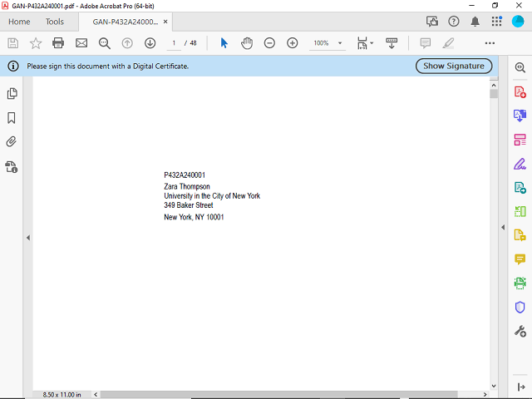Viewport: 532px width, 399px height.
Task: Select the Highlight text pen tool
Action: [x=448, y=43]
